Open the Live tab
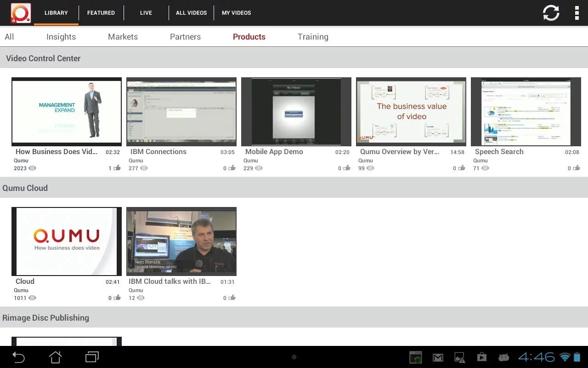This screenshot has height=368, width=588. [146, 13]
